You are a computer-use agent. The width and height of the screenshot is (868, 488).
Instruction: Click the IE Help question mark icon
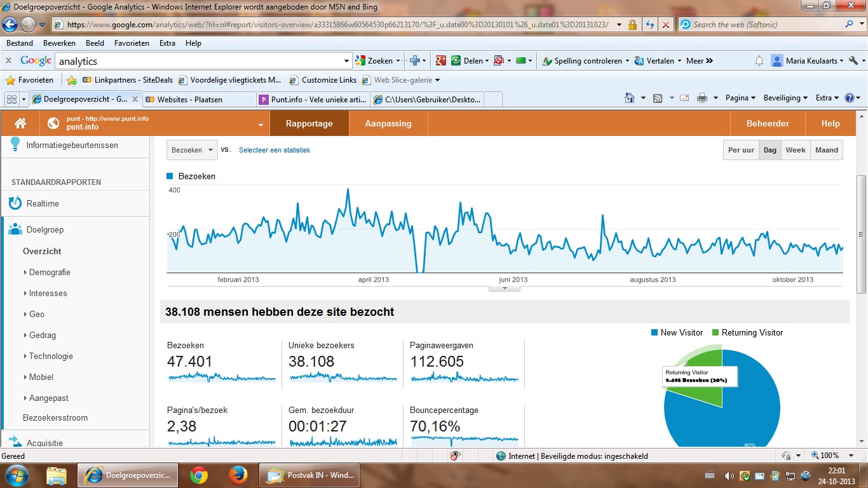tap(850, 98)
